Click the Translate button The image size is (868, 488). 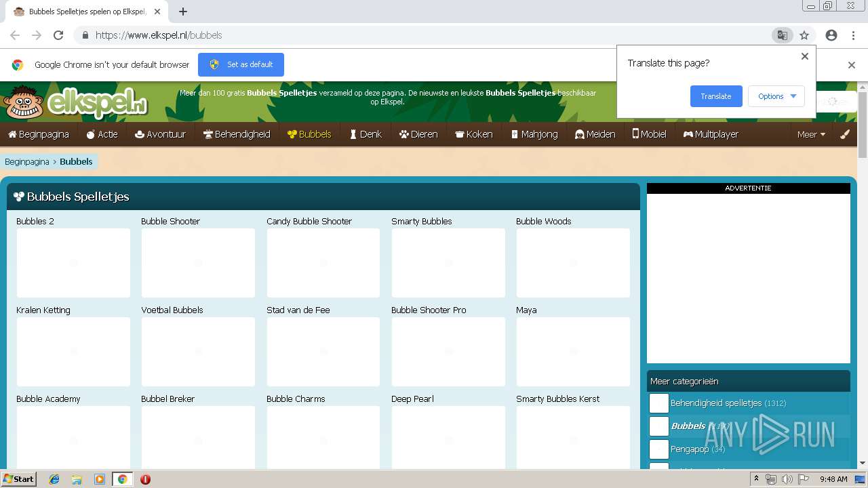(x=716, y=96)
